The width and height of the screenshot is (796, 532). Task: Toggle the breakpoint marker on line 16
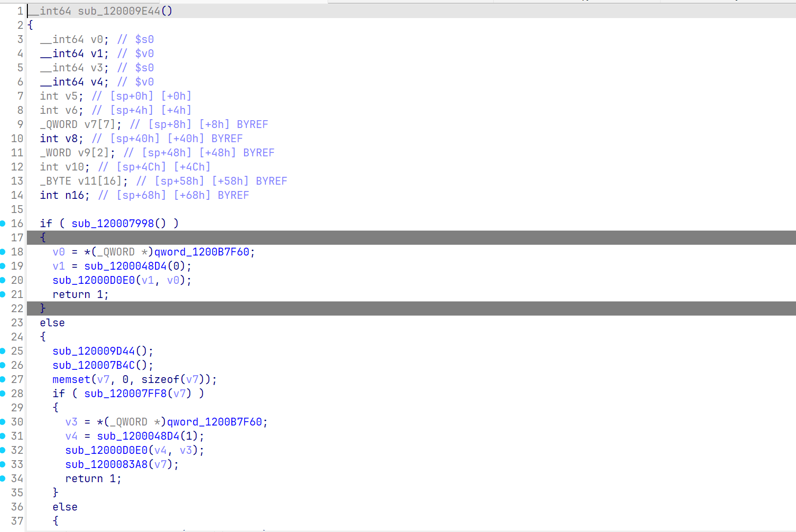pyautogui.click(x=3, y=223)
